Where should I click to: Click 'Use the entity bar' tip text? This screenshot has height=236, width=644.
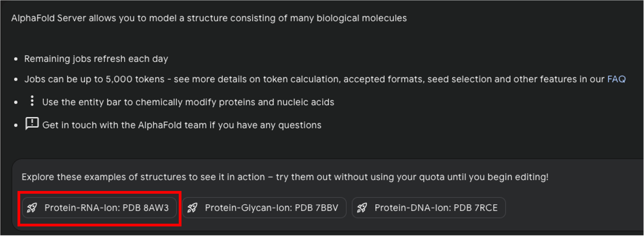[x=188, y=102]
